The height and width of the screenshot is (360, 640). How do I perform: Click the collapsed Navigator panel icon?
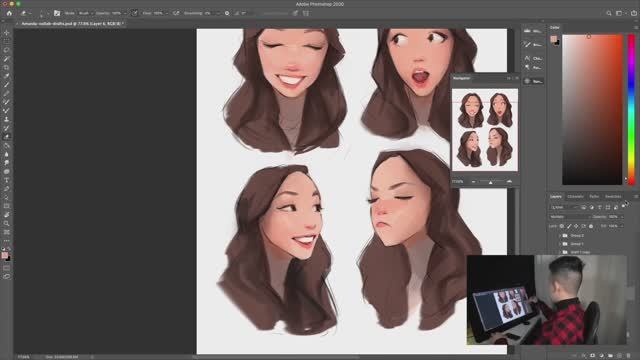click(x=527, y=81)
